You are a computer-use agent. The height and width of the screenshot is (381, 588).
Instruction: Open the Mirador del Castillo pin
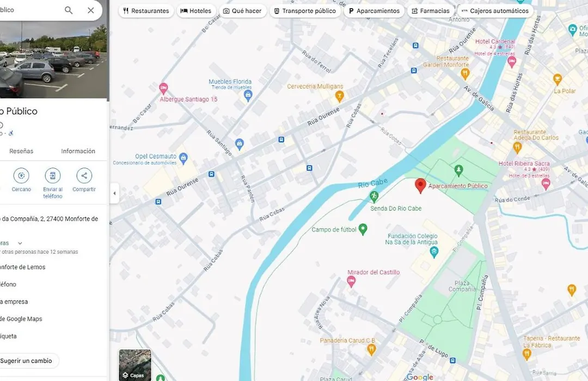(351, 281)
